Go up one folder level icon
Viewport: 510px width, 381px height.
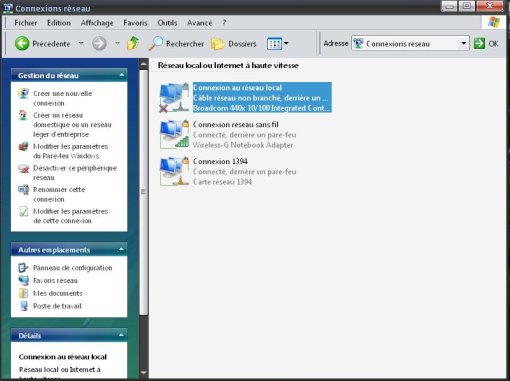point(133,43)
